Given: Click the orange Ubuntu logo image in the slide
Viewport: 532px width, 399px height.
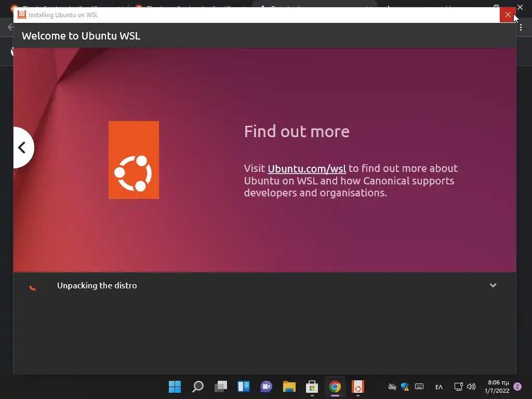Looking at the screenshot, I should coord(134,160).
